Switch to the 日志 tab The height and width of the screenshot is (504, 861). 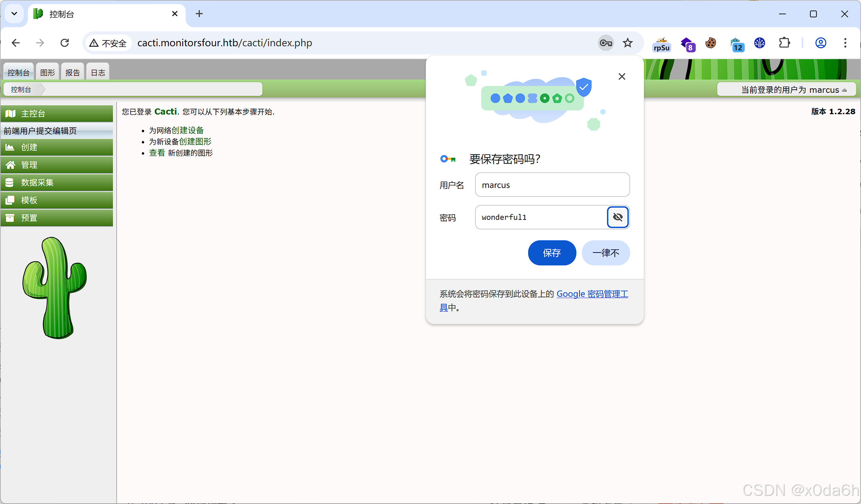pyautogui.click(x=98, y=72)
